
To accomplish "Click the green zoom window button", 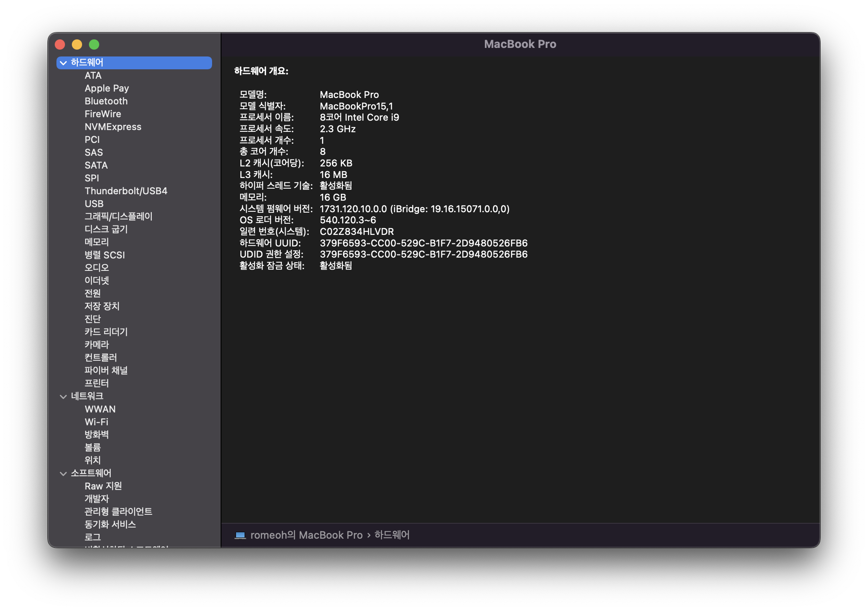I will tap(94, 44).
